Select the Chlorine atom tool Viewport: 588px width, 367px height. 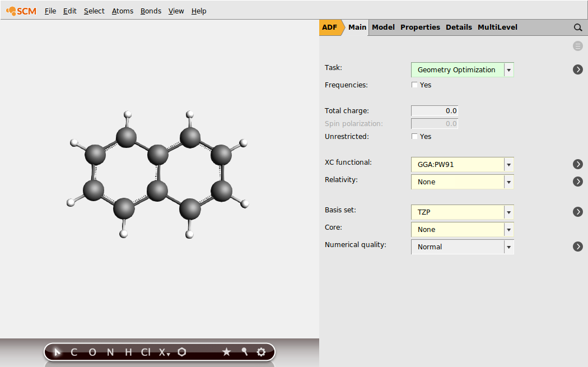(x=144, y=352)
